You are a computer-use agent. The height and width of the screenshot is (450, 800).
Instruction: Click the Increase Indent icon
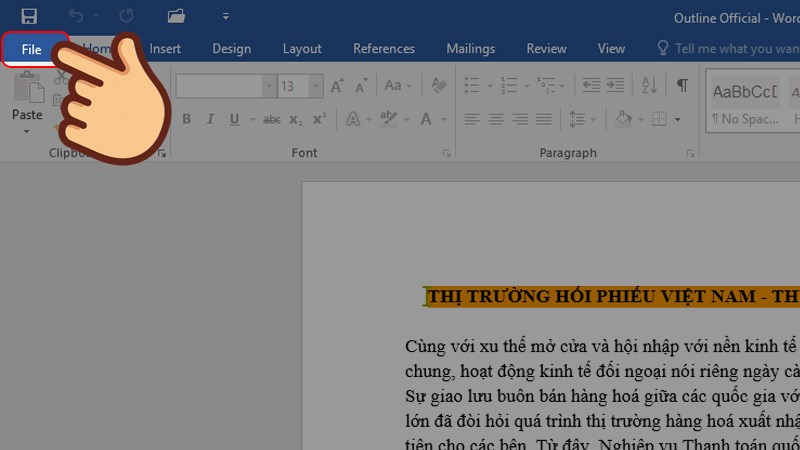click(x=615, y=86)
